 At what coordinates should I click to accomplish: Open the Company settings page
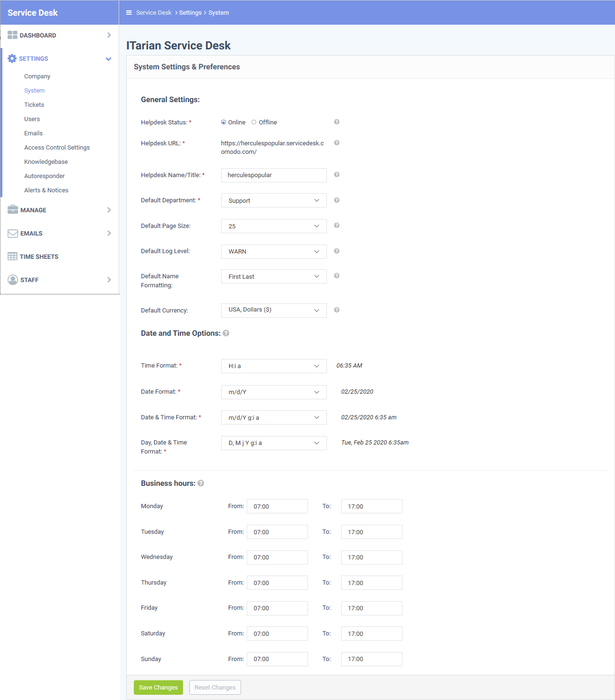tap(37, 76)
